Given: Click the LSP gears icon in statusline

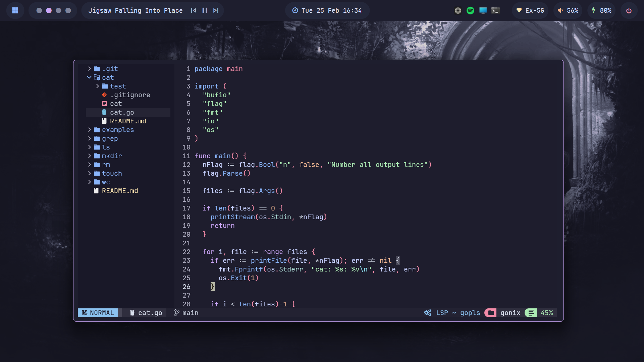Looking at the screenshot, I should coord(427,313).
